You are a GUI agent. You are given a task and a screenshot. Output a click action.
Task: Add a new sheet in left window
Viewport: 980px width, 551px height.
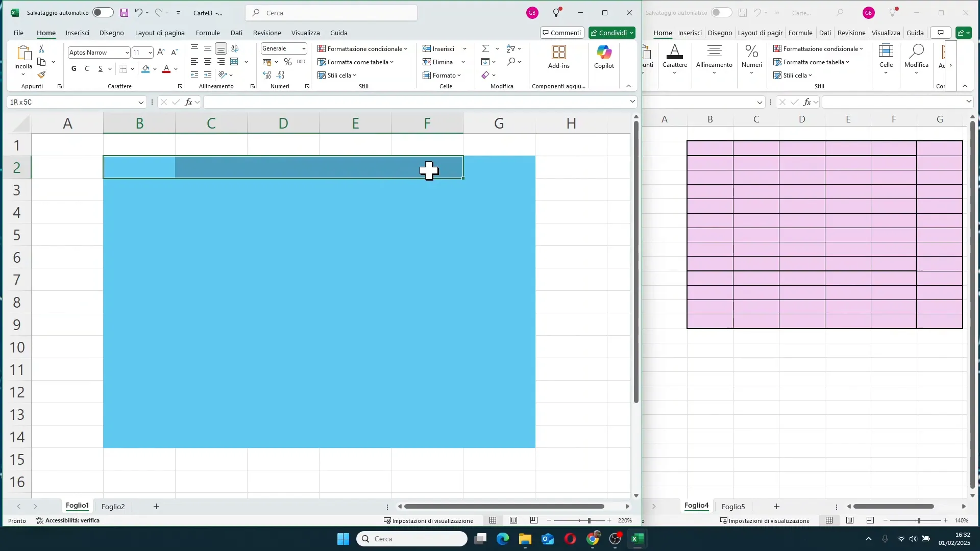click(157, 507)
